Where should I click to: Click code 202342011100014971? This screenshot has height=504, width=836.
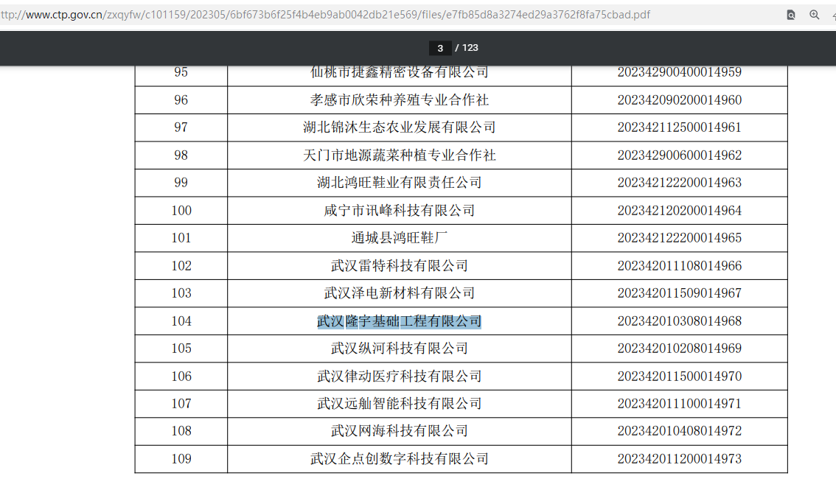coord(679,404)
